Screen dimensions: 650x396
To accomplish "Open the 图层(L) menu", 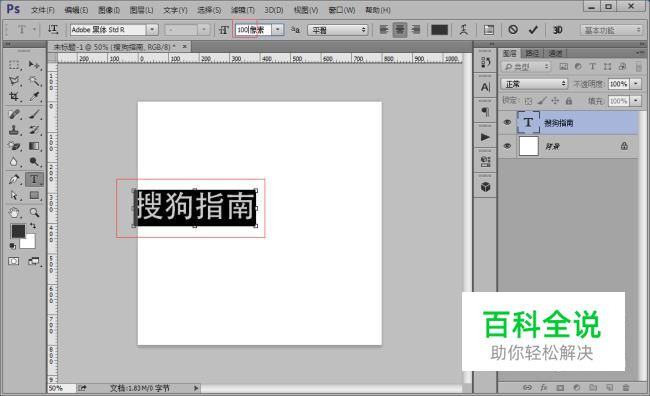I will pos(141,10).
